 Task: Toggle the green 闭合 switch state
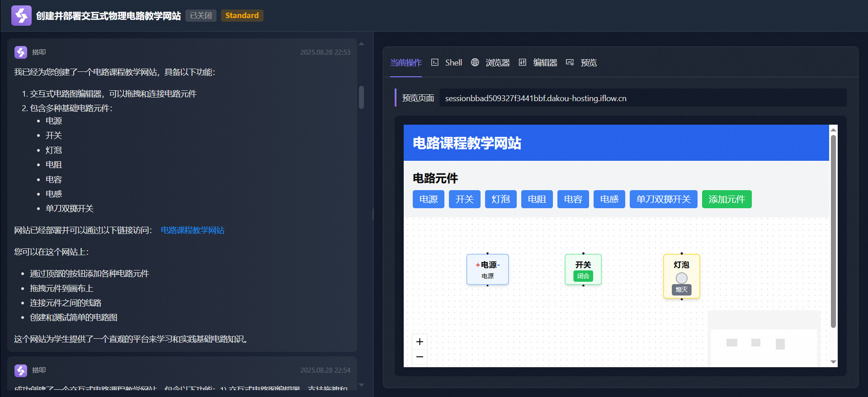pos(583,276)
